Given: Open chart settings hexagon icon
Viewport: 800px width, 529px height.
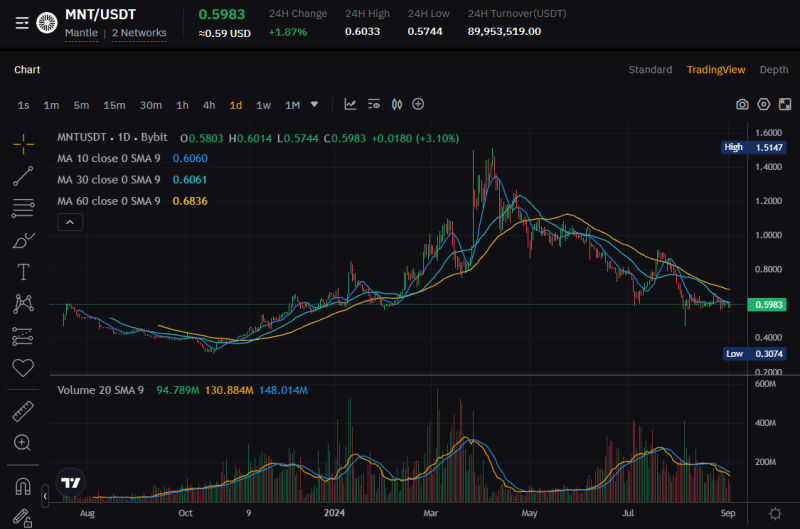Looking at the screenshot, I should pyautogui.click(x=763, y=105).
